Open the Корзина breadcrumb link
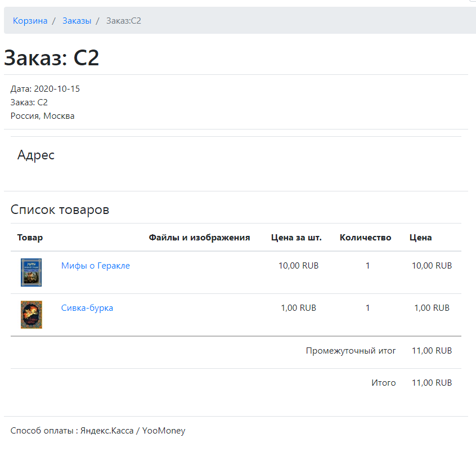Image resolution: width=476 pixels, height=451 pixels. (x=30, y=21)
